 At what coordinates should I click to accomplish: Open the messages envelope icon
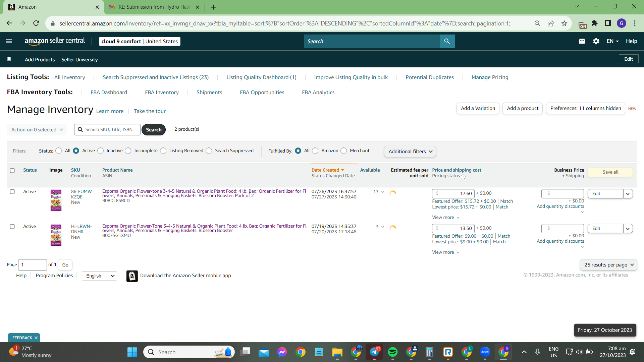[x=582, y=41]
